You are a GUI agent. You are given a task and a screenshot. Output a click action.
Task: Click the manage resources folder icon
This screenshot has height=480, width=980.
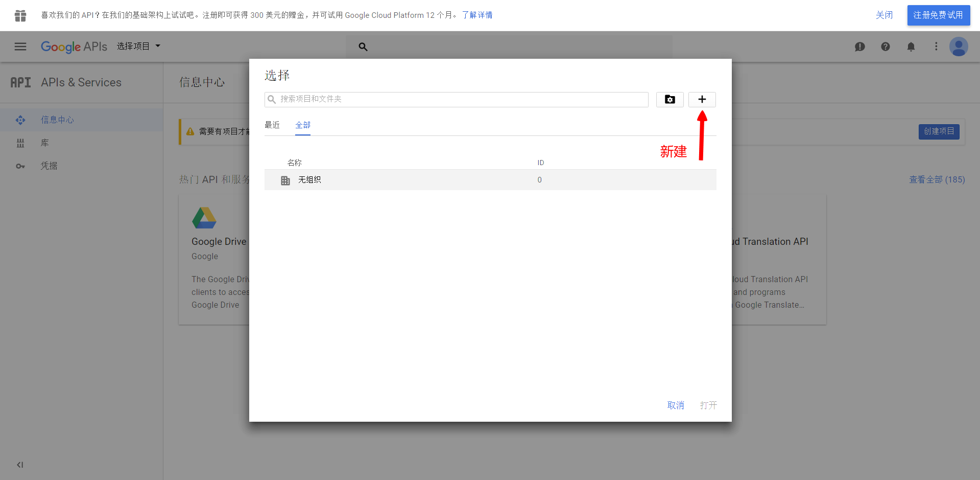[x=670, y=99]
